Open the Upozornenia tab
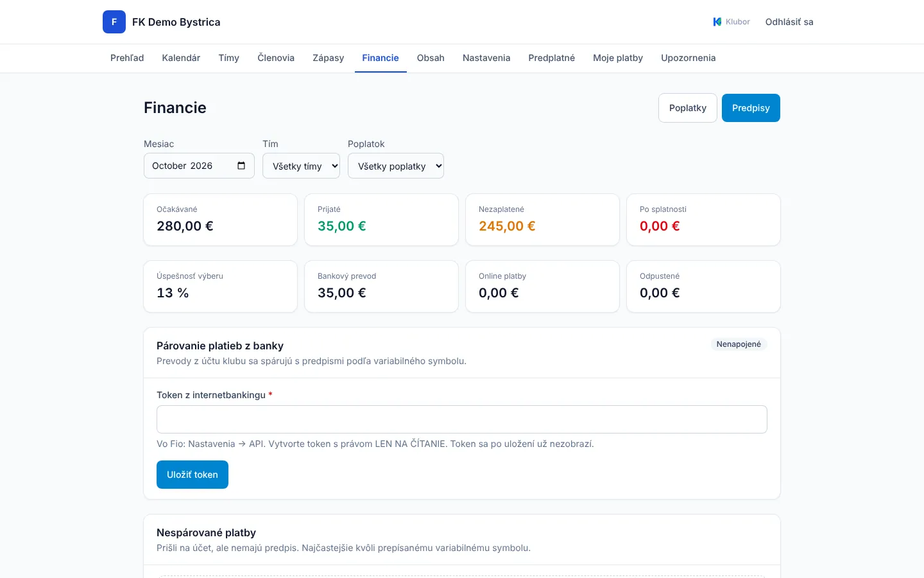Screen dimensions: 924x578 pos(689,58)
